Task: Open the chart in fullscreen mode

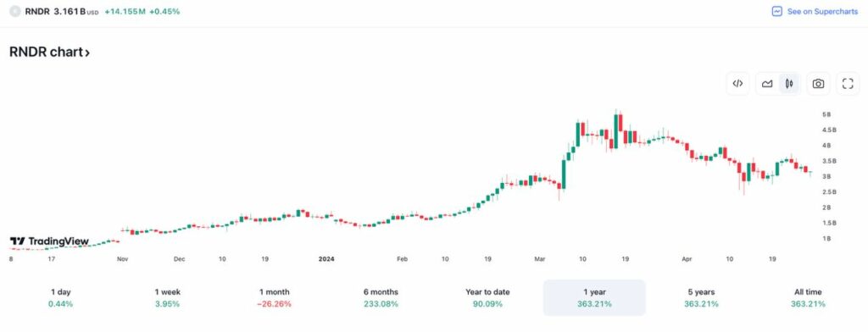Action: pos(848,84)
